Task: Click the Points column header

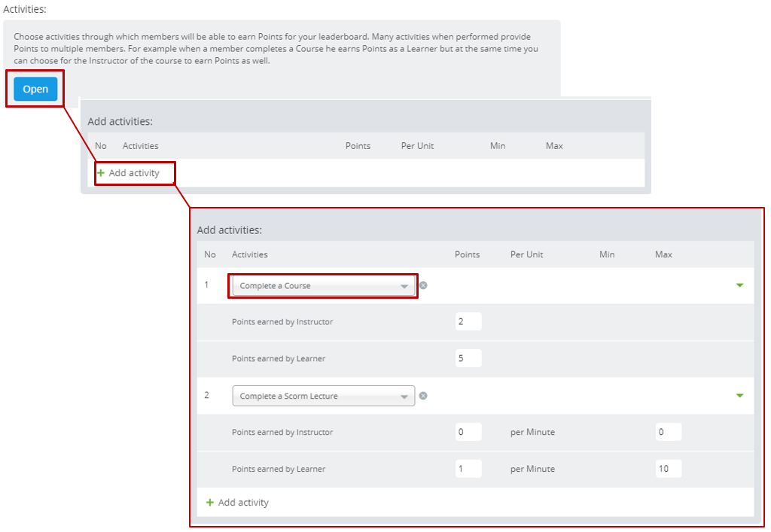Action: point(467,254)
